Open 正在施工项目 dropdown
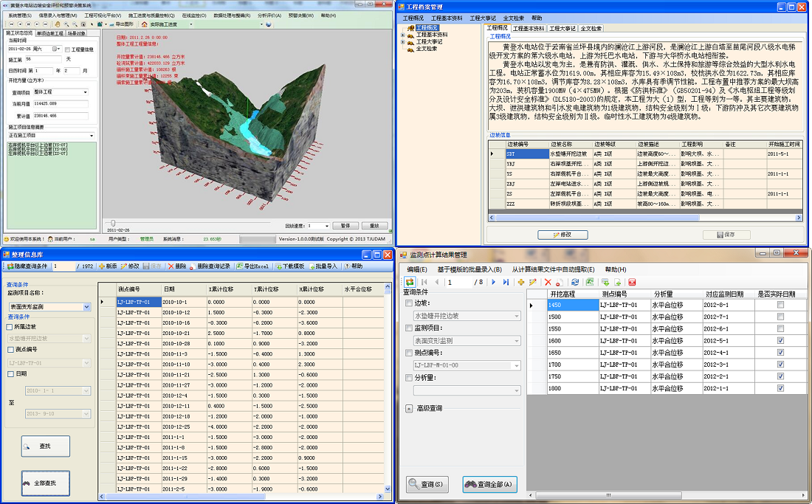 (x=92, y=136)
